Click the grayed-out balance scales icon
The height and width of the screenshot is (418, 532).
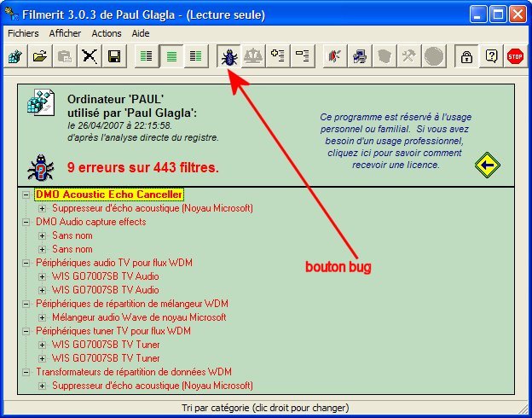[253, 56]
